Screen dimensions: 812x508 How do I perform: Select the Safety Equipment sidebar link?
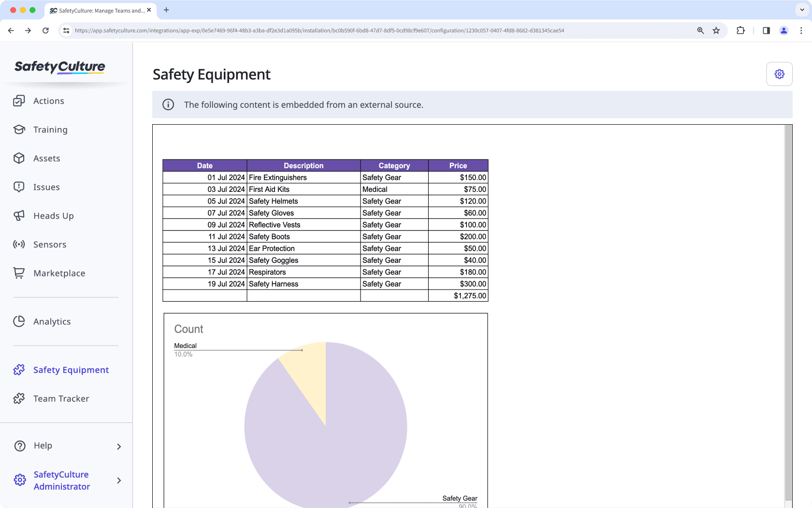click(71, 370)
